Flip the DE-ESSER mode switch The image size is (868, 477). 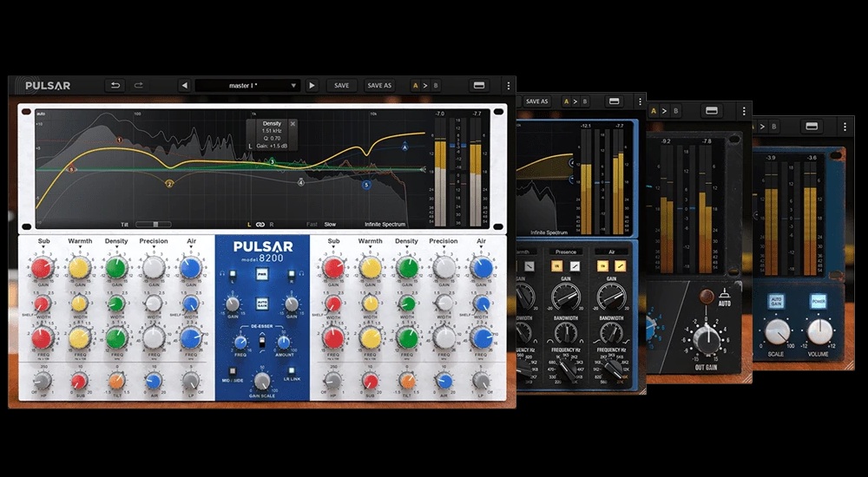[262, 343]
